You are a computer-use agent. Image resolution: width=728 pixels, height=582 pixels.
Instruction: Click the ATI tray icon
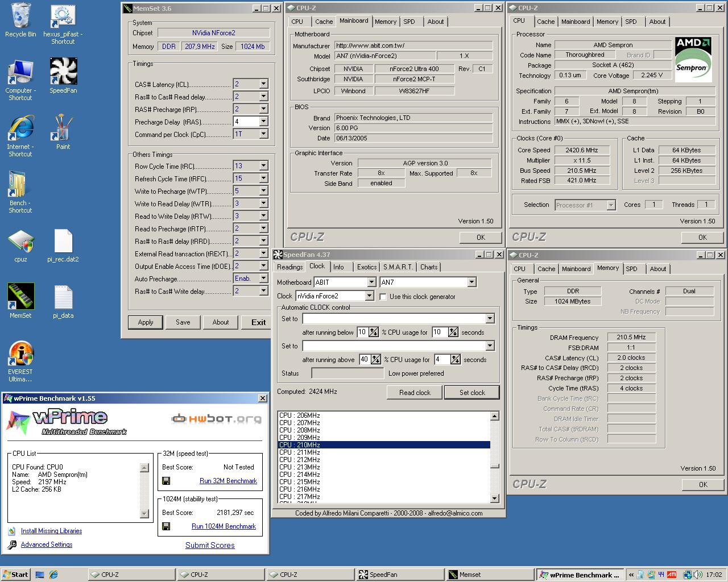coord(672,575)
